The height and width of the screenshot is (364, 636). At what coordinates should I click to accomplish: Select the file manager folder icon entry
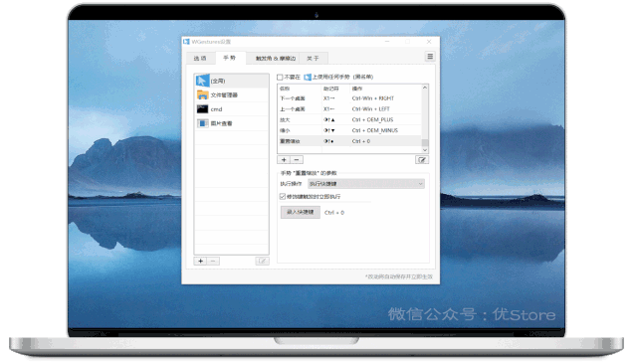(231, 94)
